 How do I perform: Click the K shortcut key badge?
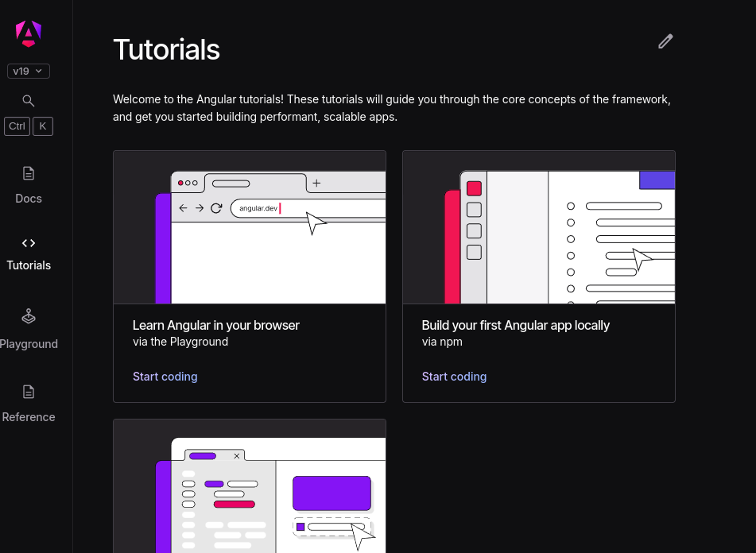pyautogui.click(x=42, y=126)
